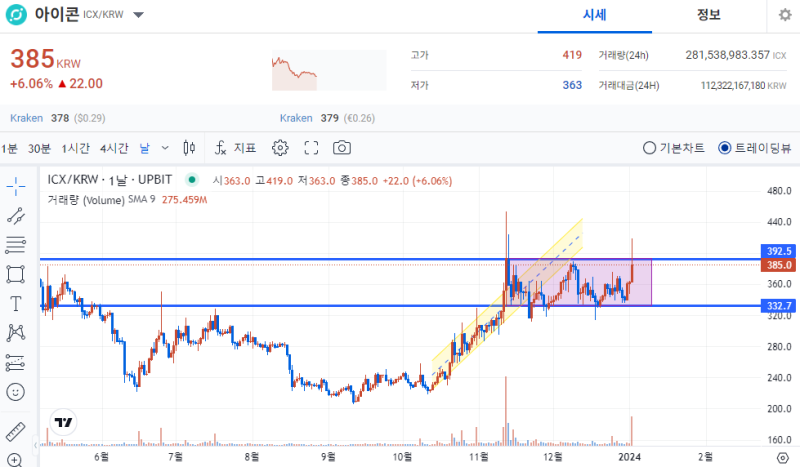
Task: Select the XABCD pattern tool
Action: point(16,333)
